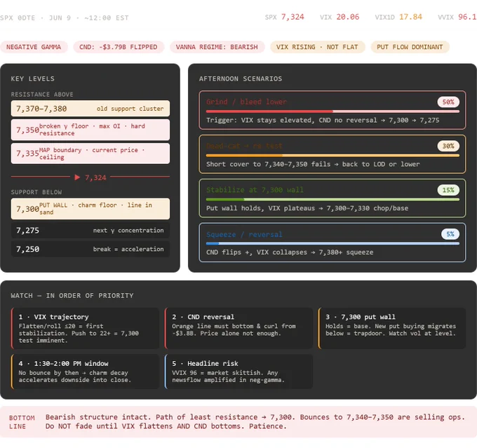Image resolution: width=477 pixels, height=448 pixels.
Task: Select watch item 2 · CND reversal
Action: (x=238, y=328)
